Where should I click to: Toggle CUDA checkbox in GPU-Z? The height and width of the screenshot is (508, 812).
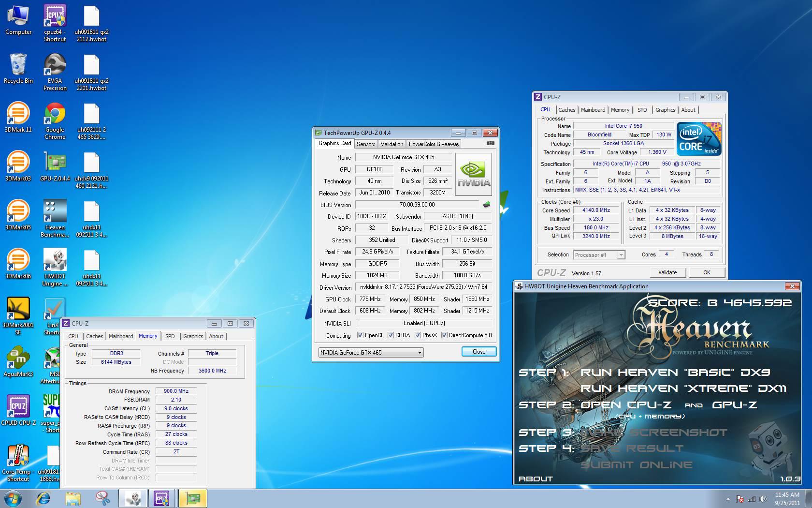[391, 335]
